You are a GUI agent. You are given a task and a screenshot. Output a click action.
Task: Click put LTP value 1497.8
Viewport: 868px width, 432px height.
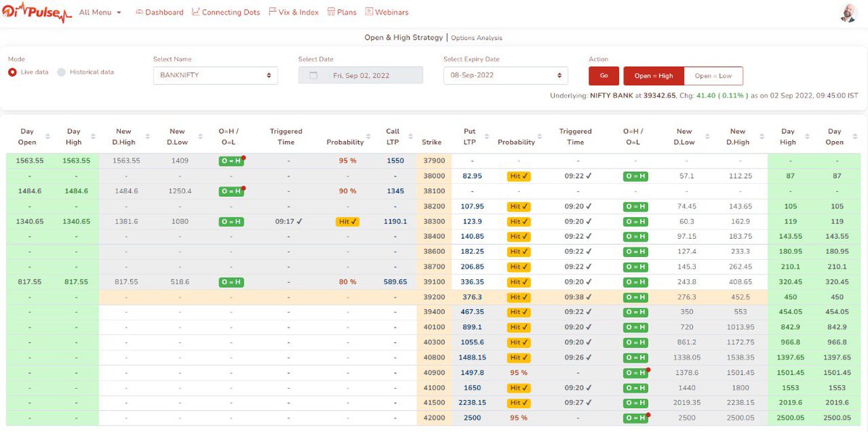472,373
